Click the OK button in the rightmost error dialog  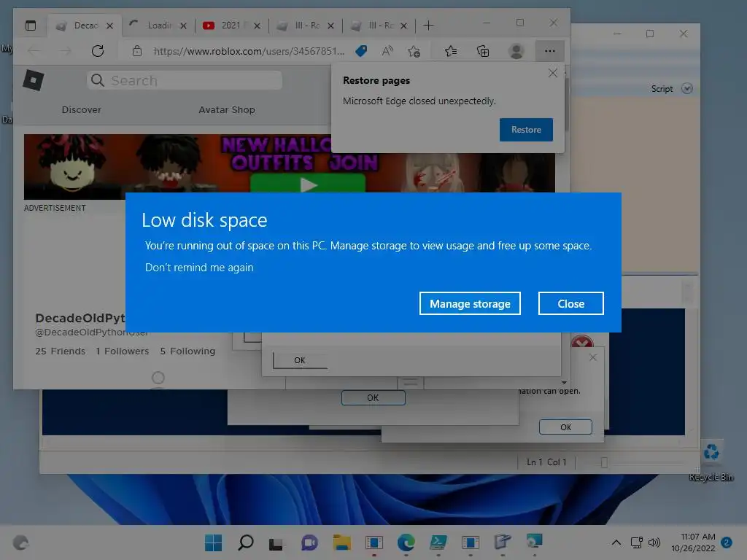[x=565, y=427]
